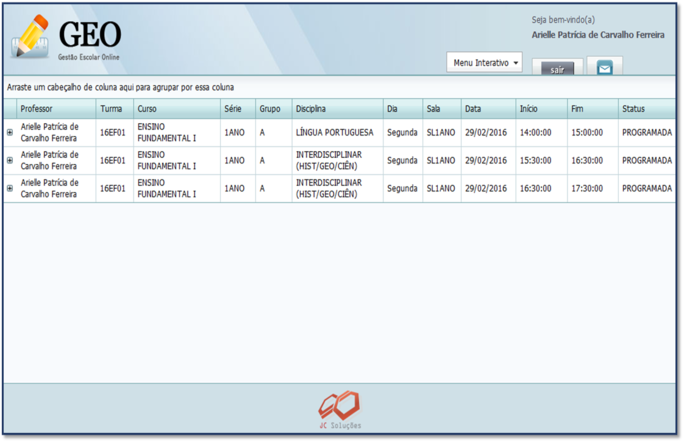The height and width of the screenshot is (442, 684).
Task: Sort by the Curso column header
Action: coord(177,109)
